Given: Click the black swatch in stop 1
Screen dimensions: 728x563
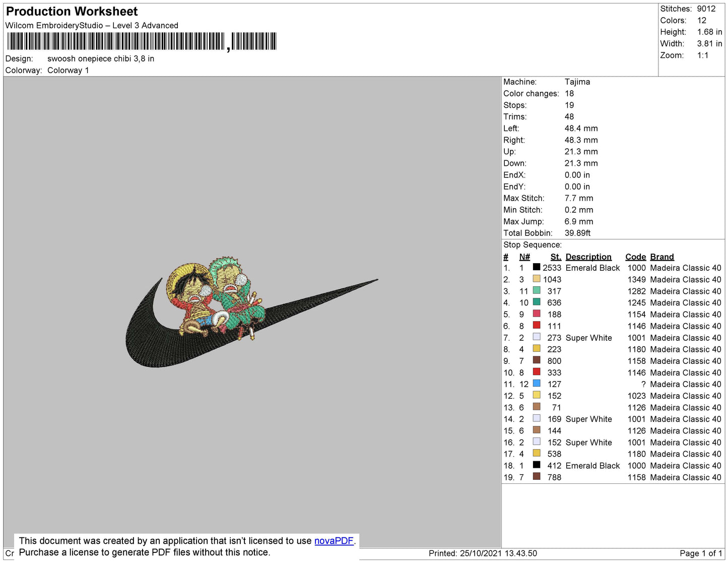Looking at the screenshot, I should (537, 267).
